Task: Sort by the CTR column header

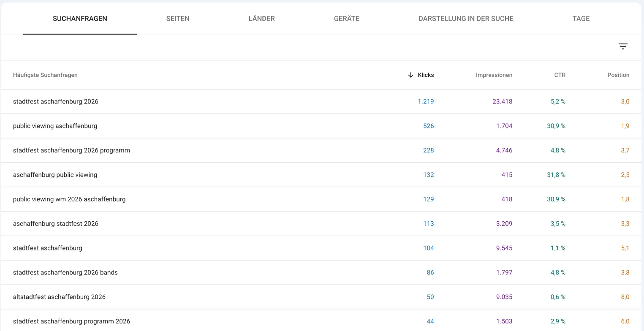Action: click(560, 75)
